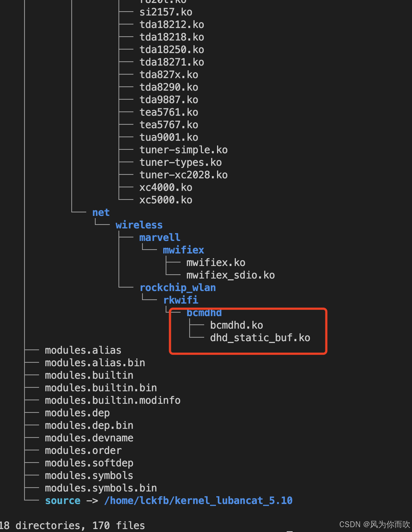Screen dimensions: 412x532
Task: Click modules.symbols.bin
Action: pyautogui.click(x=101, y=488)
